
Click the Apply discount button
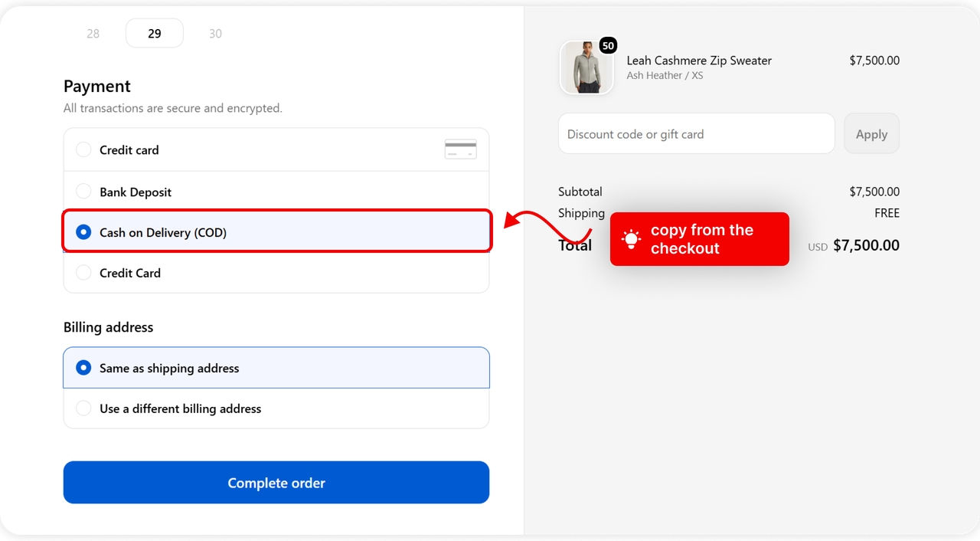tap(871, 134)
